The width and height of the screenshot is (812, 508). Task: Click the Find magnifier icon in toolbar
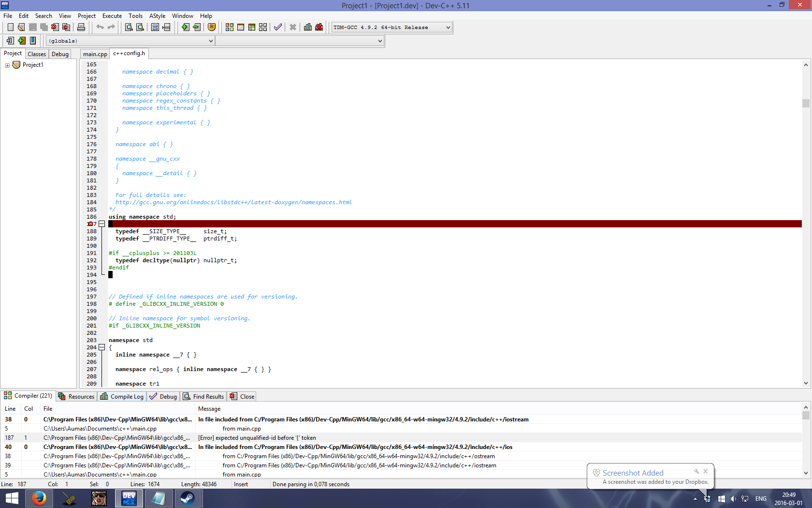click(x=129, y=27)
